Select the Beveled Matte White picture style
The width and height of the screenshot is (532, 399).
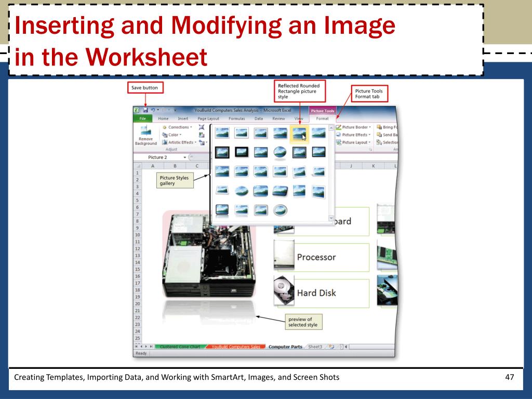(242, 133)
